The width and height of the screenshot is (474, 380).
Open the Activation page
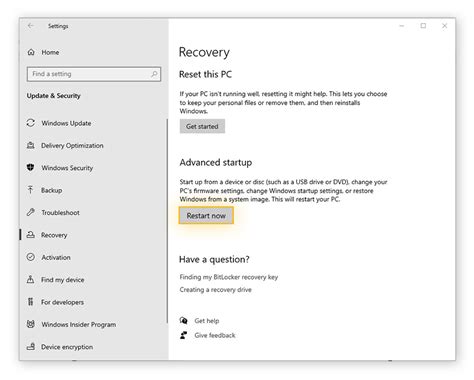point(56,257)
